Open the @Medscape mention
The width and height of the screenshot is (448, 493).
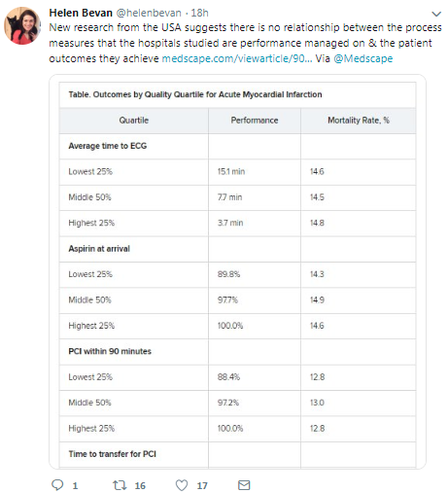coord(363,58)
